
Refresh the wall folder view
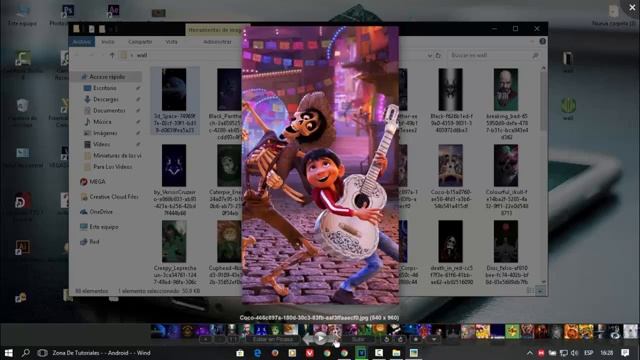click(438, 55)
